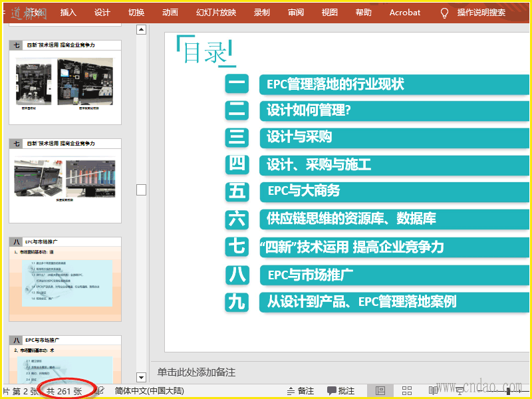Open the 批注 comments button
The image size is (532, 399).
point(340,391)
